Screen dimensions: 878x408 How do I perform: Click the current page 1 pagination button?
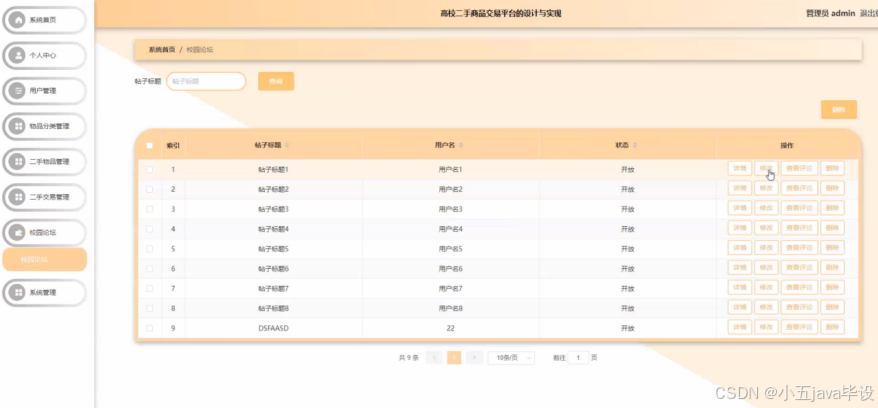[x=454, y=358]
